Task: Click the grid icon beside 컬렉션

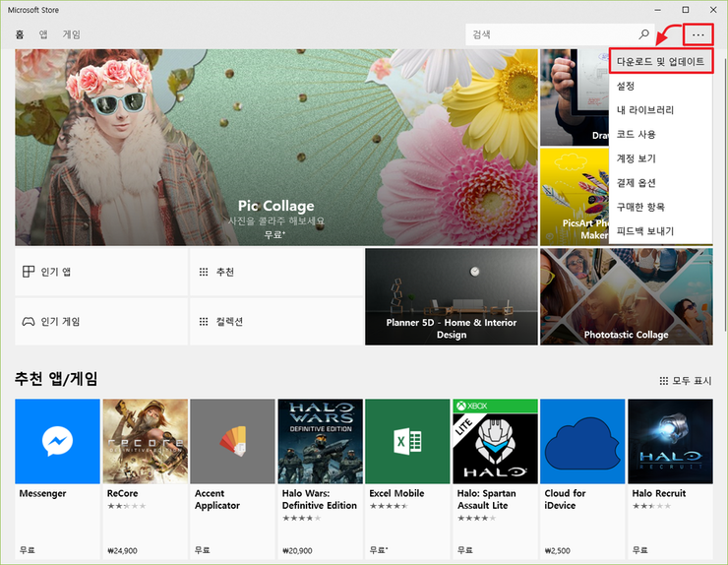Action: coord(204,322)
